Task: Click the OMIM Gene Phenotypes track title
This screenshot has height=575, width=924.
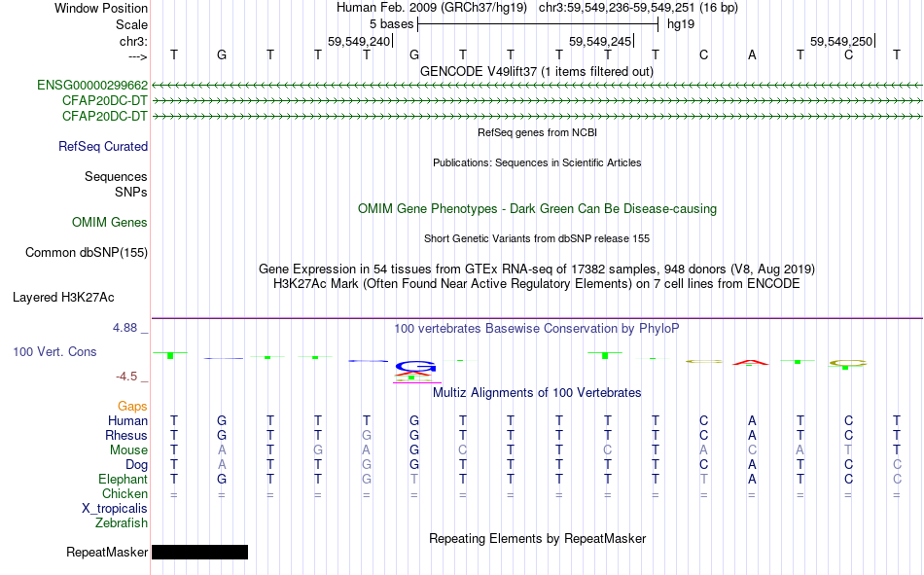Action: [x=538, y=209]
